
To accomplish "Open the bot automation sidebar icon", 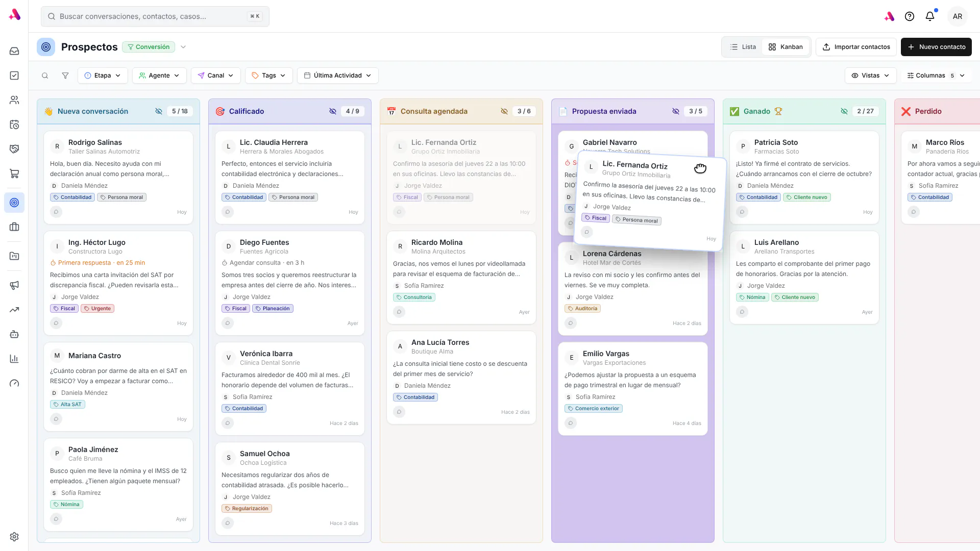I will pos(14,334).
